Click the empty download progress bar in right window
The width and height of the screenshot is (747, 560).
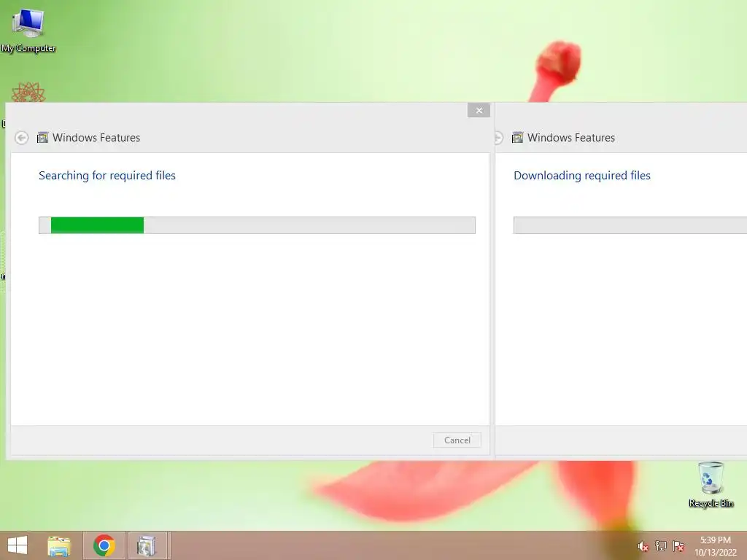(630, 225)
